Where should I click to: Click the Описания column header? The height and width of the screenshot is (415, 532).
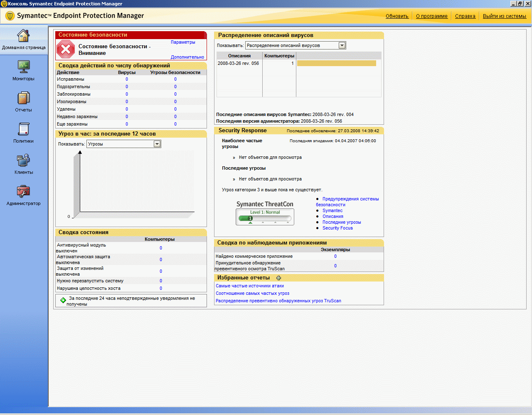tap(239, 56)
